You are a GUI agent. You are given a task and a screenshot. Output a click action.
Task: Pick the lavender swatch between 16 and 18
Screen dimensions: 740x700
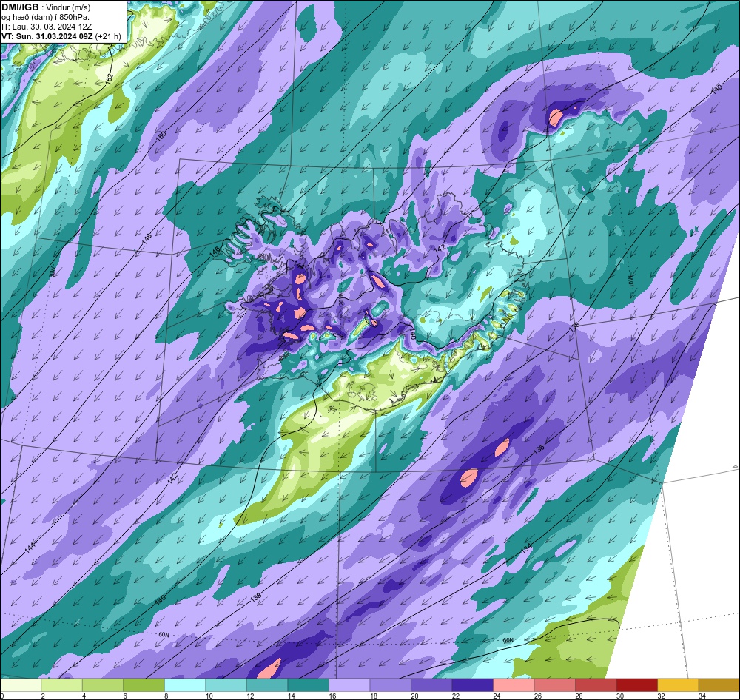tap(349, 685)
